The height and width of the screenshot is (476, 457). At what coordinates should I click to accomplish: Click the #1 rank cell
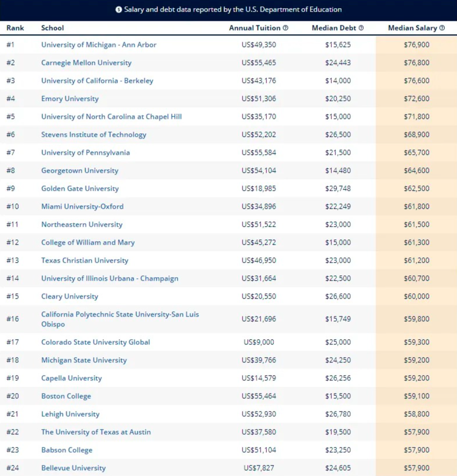click(x=10, y=45)
